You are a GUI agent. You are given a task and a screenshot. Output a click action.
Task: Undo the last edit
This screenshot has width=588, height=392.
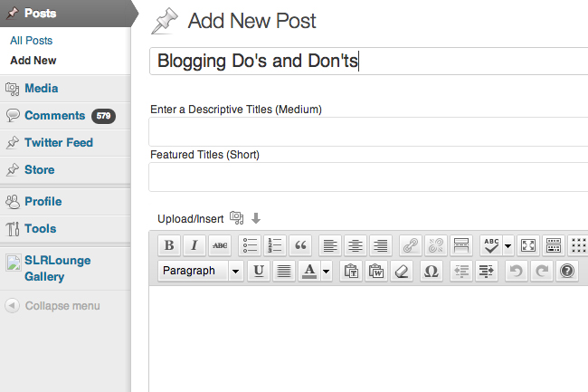pos(517,271)
